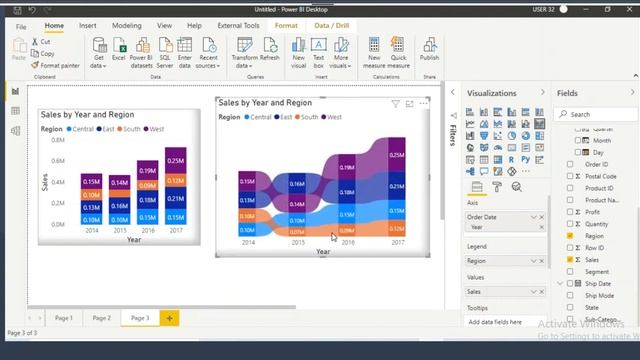This screenshot has width=640, height=360.
Task: Collapse the Ship Date field hierarchy
Action: (560, 283)
